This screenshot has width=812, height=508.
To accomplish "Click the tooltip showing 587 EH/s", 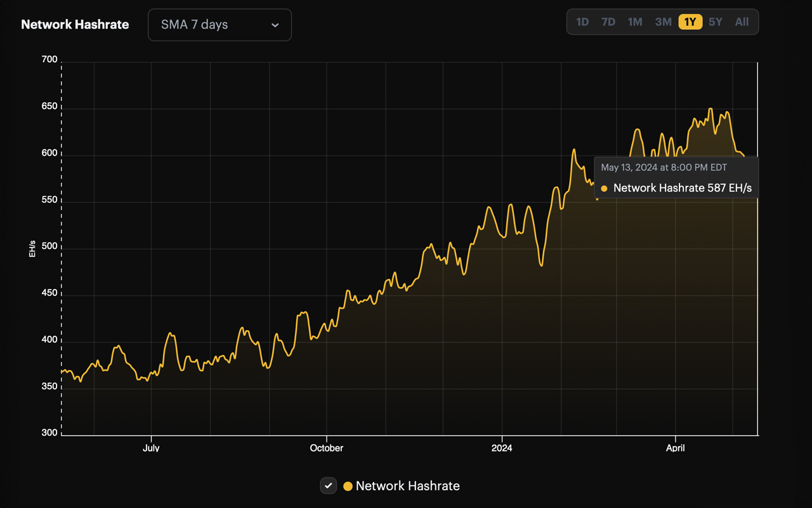I will coord(676,188).
